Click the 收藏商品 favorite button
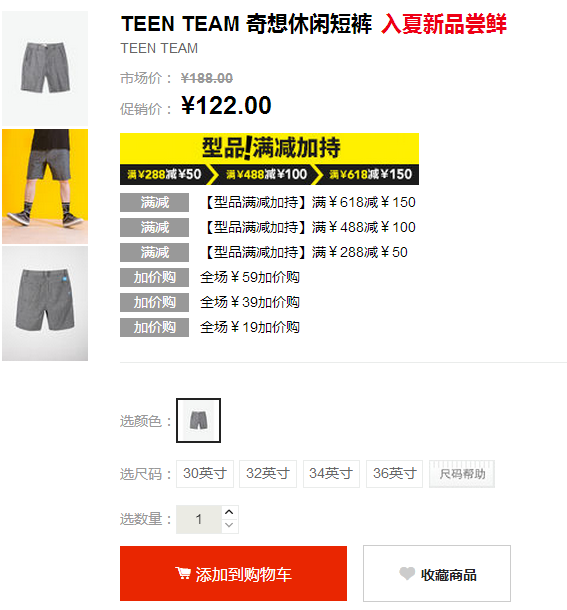This screenshot has width=567, height=610. [437, 573]
